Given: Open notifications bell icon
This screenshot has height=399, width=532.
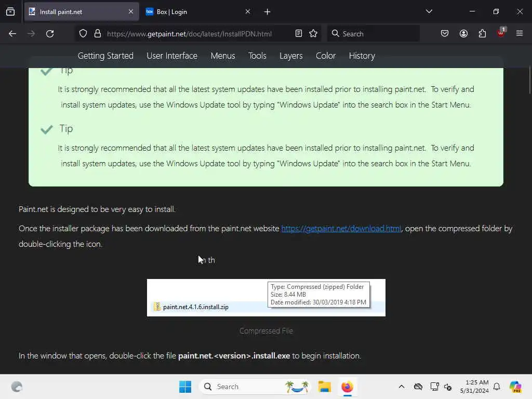Looking at the screenshot, I should [497, 387].
